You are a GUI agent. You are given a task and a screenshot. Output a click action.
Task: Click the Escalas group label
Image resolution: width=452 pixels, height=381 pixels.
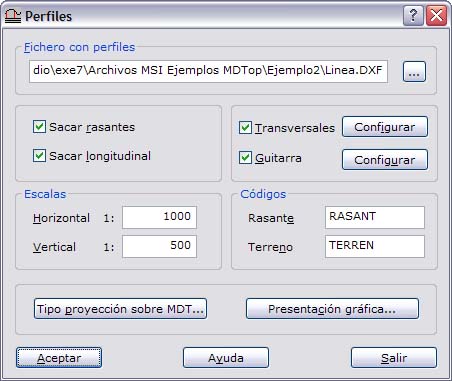click(x=45, y=194)
